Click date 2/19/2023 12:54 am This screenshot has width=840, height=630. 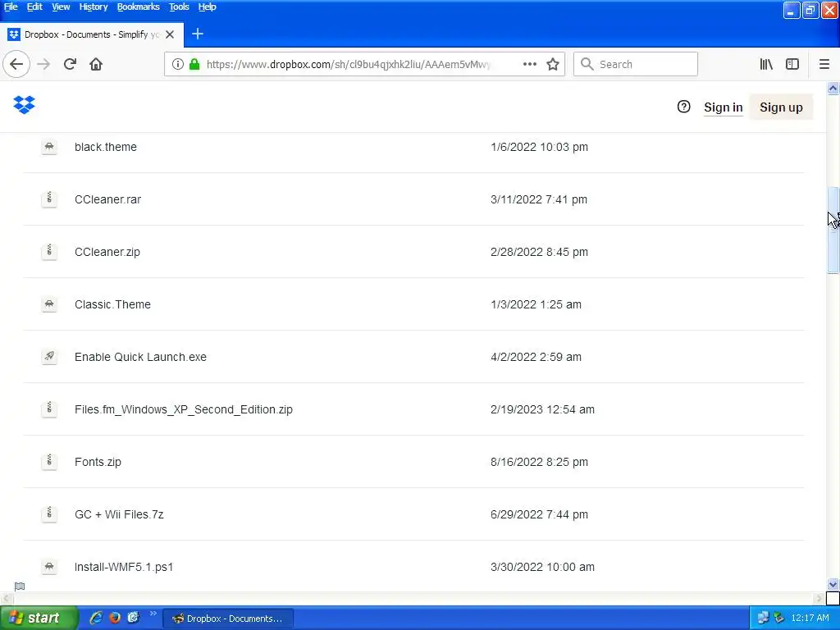point(542,409)
